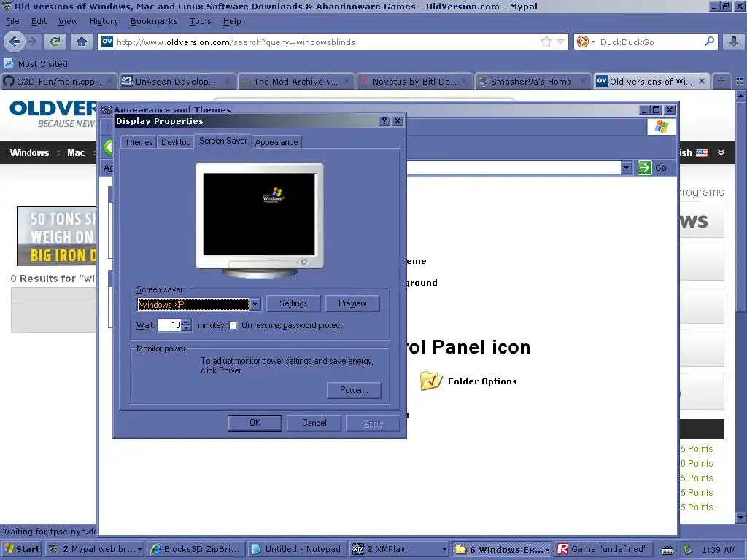Switch to the Desktop tab
This screenshot has width=747, height=560.
tap(175, 142)
